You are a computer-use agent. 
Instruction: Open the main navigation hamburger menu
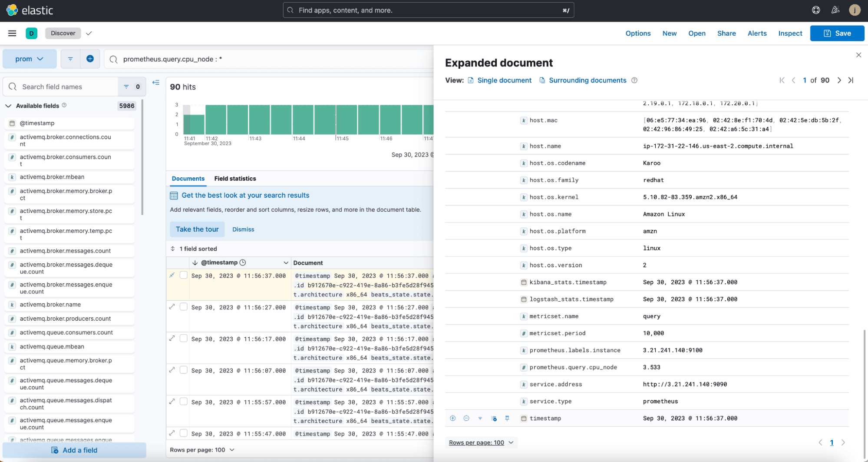click(12, 33)
